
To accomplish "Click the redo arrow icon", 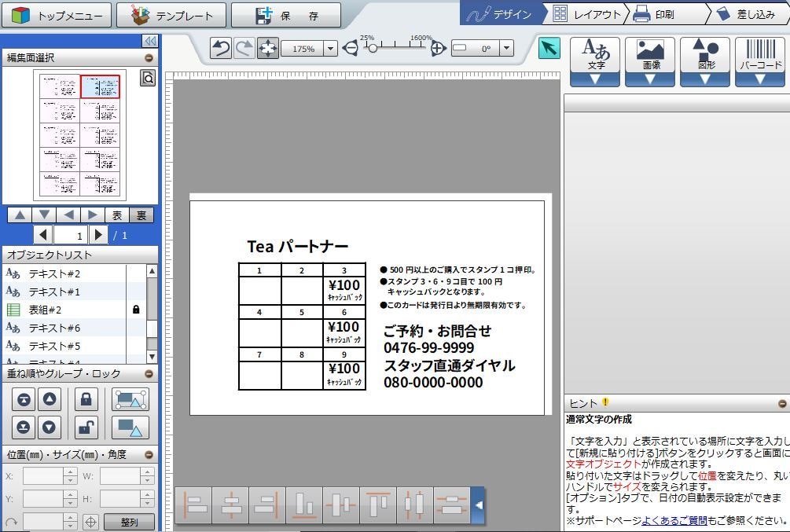I will [x=244, y=49].
